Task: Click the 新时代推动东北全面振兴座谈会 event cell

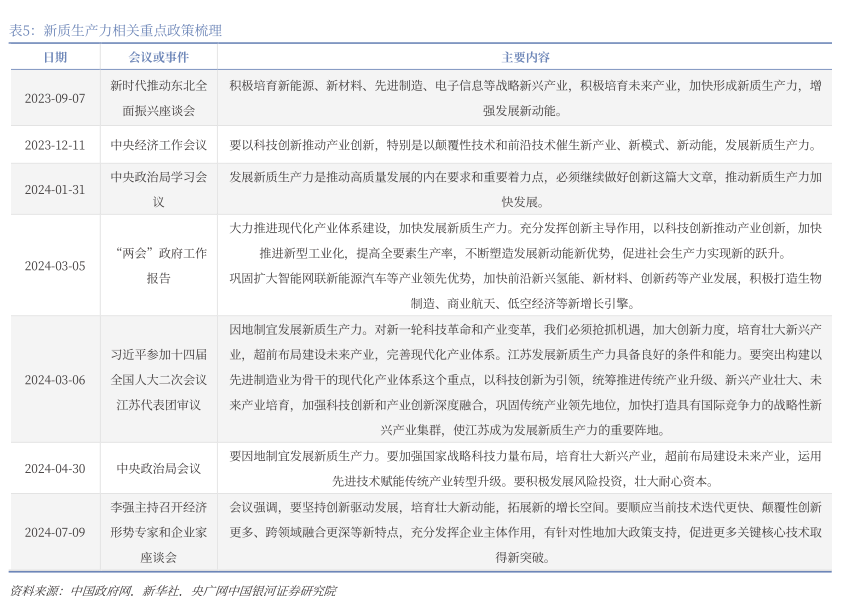Action: [159, 98]
